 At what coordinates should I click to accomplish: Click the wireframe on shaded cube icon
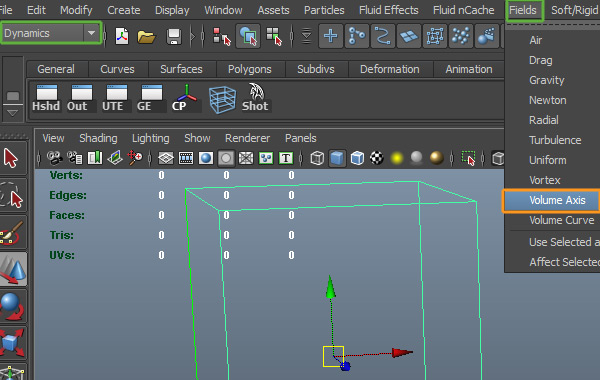357,158
